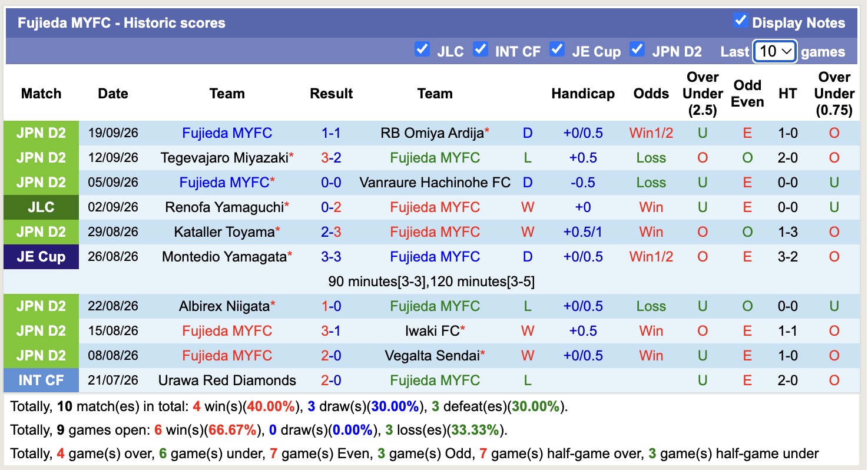The width and height of the screenshot is (868, 470).
Task: Open Renofa Yamaguchi team link
Action: point(224,207)
